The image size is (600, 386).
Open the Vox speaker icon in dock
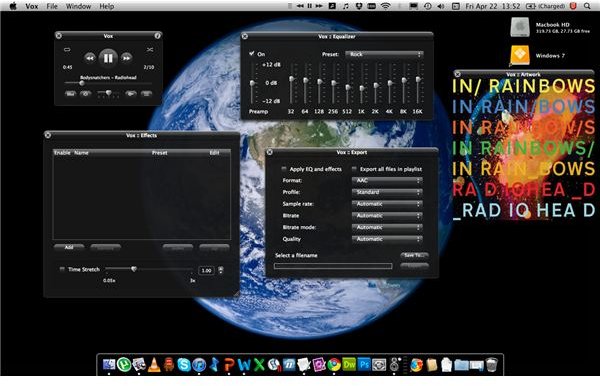tap(395, 365)
